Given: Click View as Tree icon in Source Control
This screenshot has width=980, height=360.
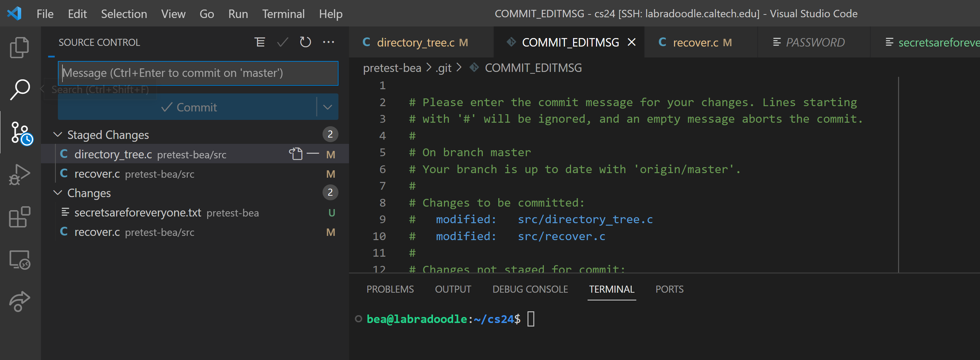Looking at the screenshot, I should coord(260,42).
